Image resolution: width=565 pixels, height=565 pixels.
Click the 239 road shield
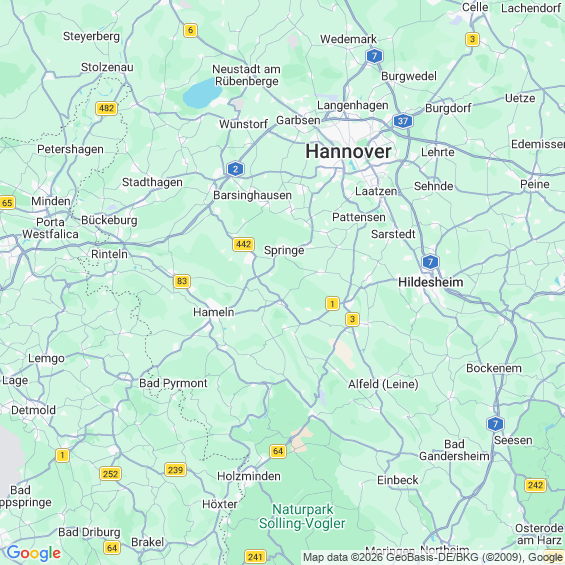coord(175,470)
